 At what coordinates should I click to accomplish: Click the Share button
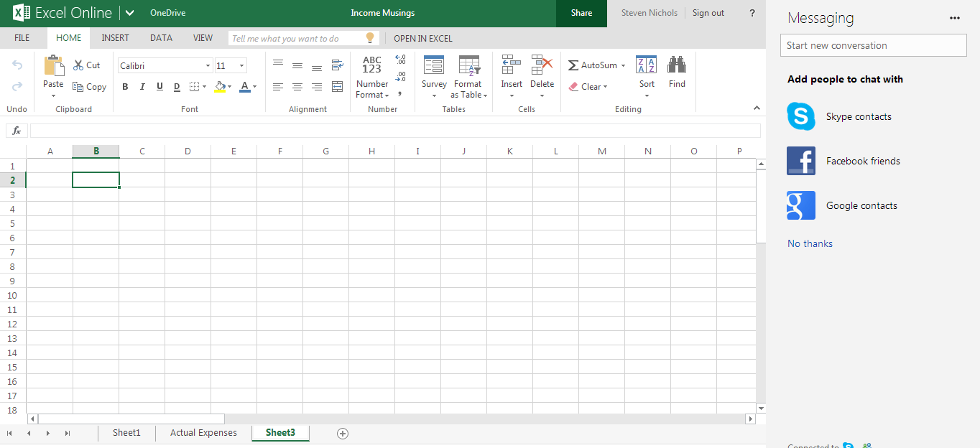[581, 13]
